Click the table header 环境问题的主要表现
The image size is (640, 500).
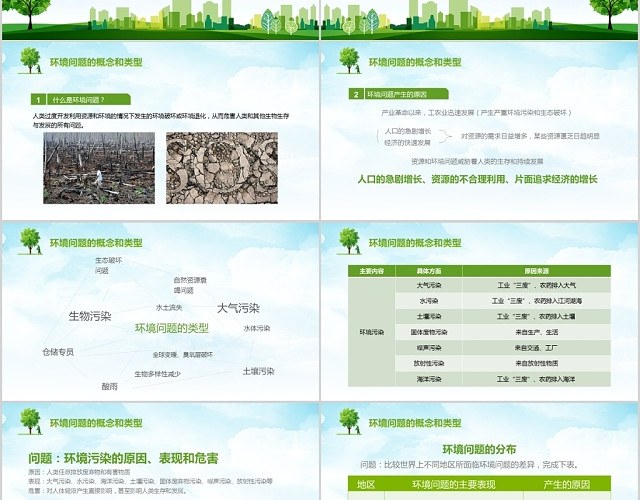point(454,484)
